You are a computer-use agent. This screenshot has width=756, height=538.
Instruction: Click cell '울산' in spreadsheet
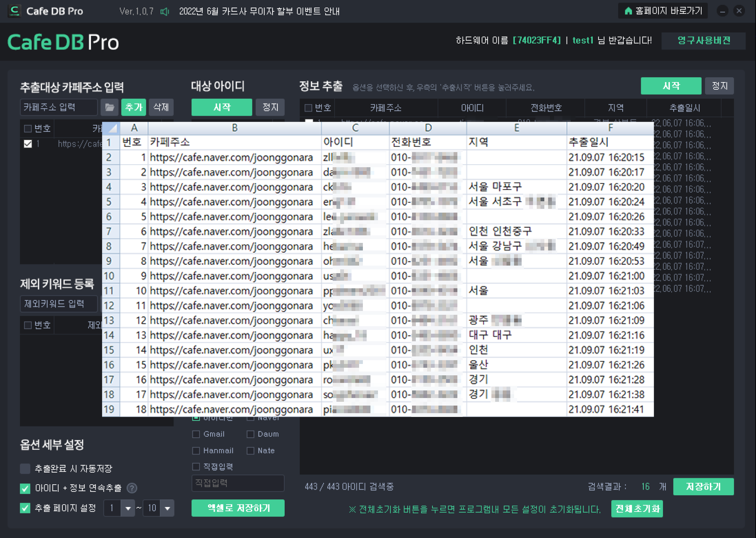[x=517, y=365]
